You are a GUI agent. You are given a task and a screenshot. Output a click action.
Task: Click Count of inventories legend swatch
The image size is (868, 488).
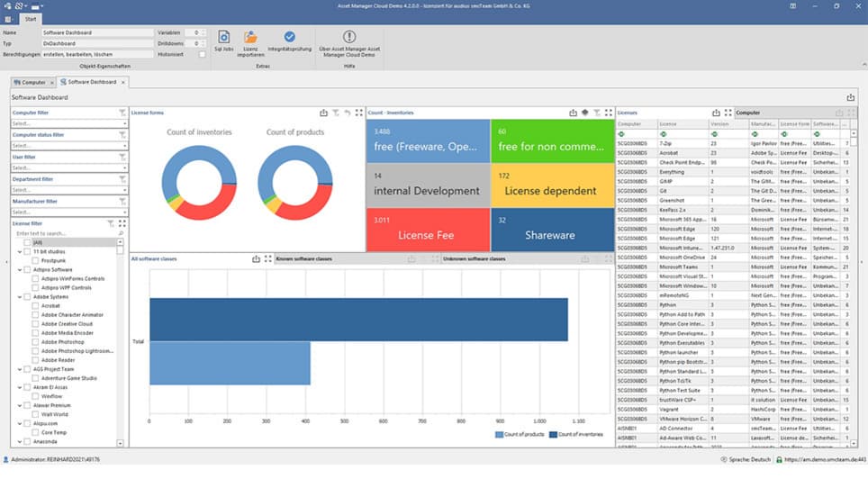[x=553, y=434]
